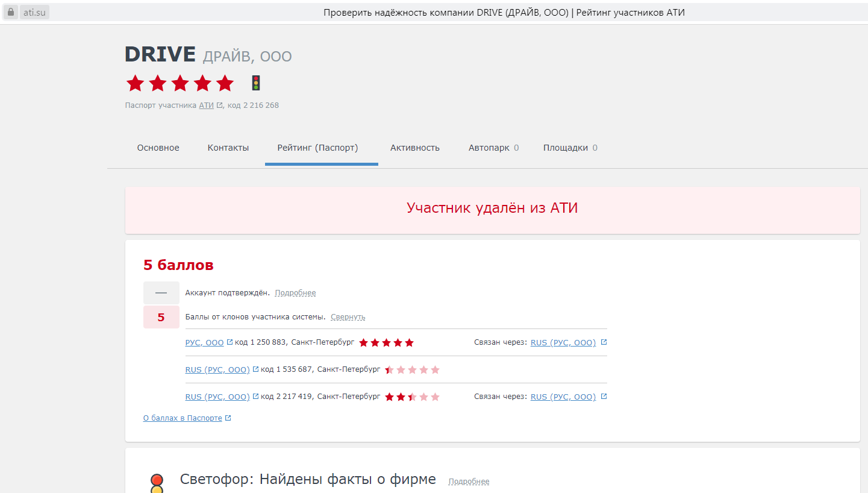Go to the Автопарк tab
The image size is (868, 493).
494,148
